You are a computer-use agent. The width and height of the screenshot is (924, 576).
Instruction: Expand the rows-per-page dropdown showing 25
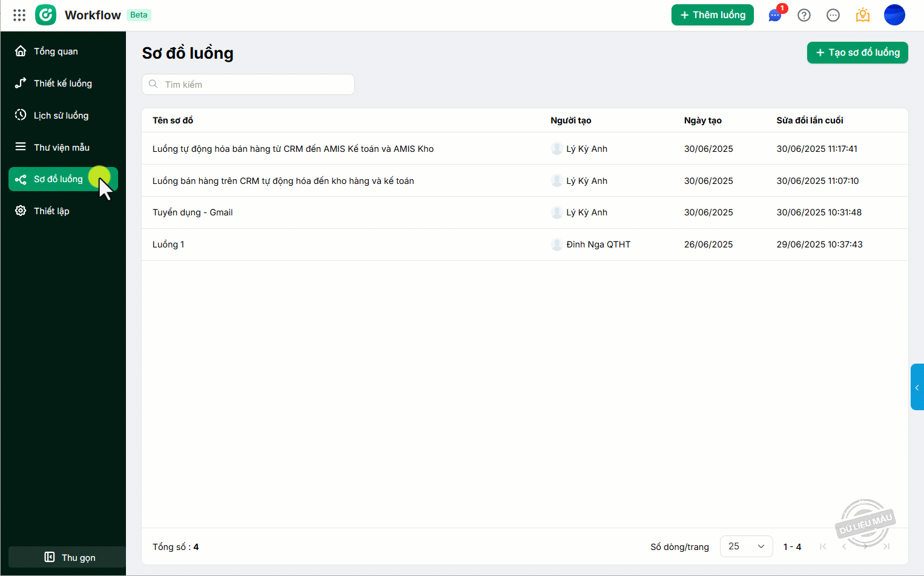coord(746,546)
